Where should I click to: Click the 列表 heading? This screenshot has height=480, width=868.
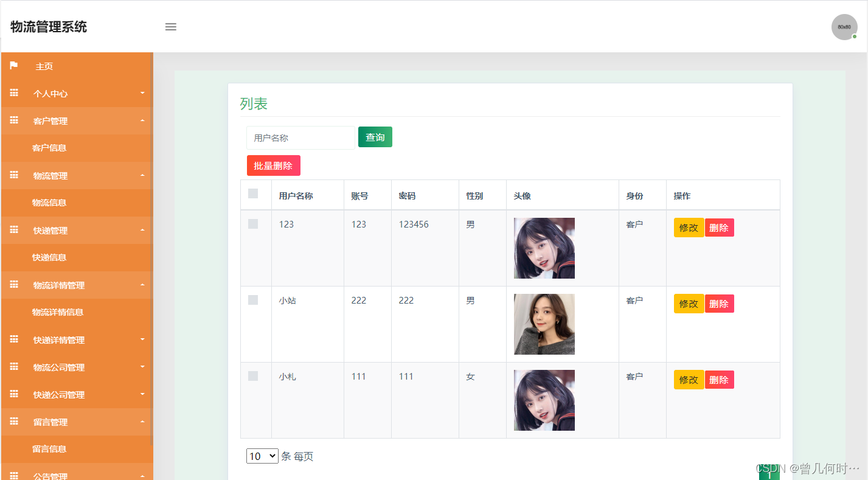pyautogui.click(x=254, y=103)
